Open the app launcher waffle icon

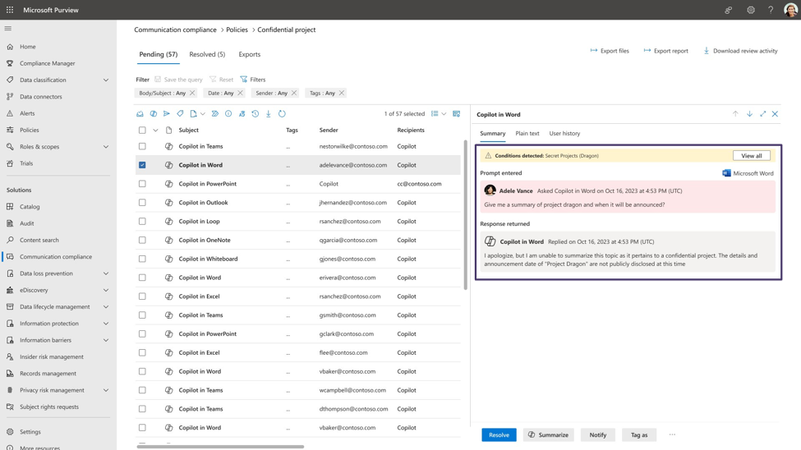coord(10,10)
